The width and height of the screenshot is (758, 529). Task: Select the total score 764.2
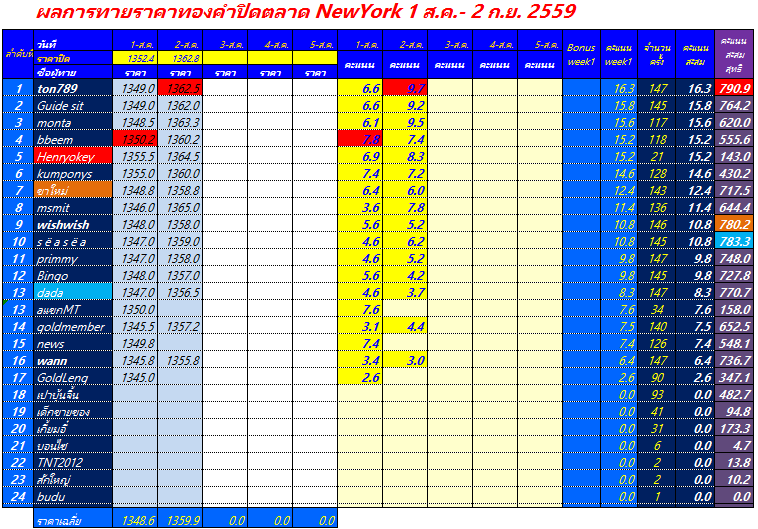point(734,105)
